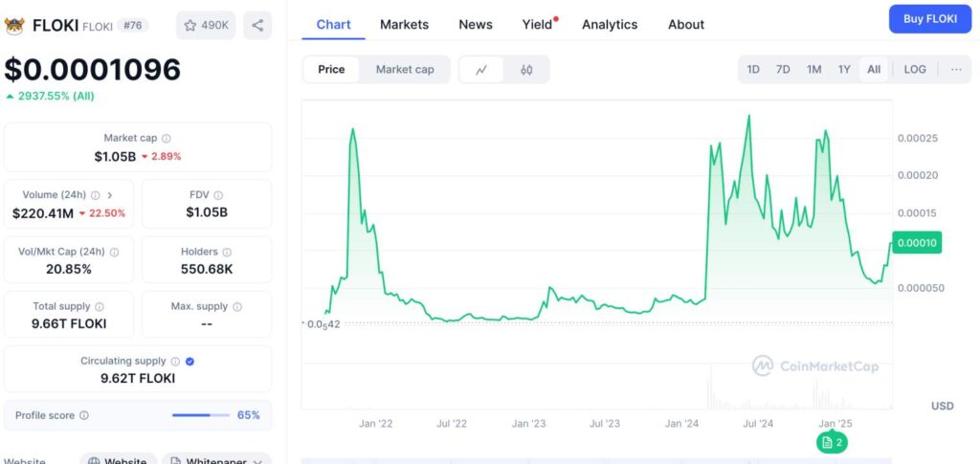Set chart range to 7D
The image size is (980, 464).
[x=783, y=69]
